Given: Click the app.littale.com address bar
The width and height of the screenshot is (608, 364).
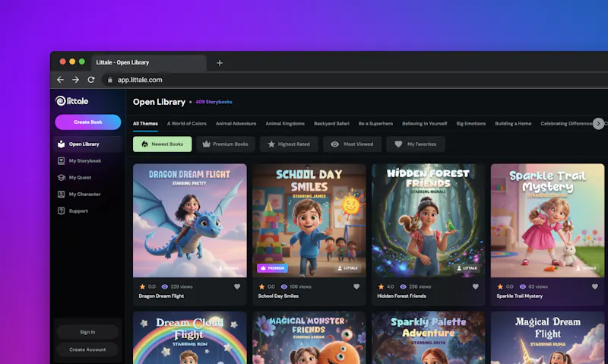Looking at the screenshot, I should [x=355, y=80].
